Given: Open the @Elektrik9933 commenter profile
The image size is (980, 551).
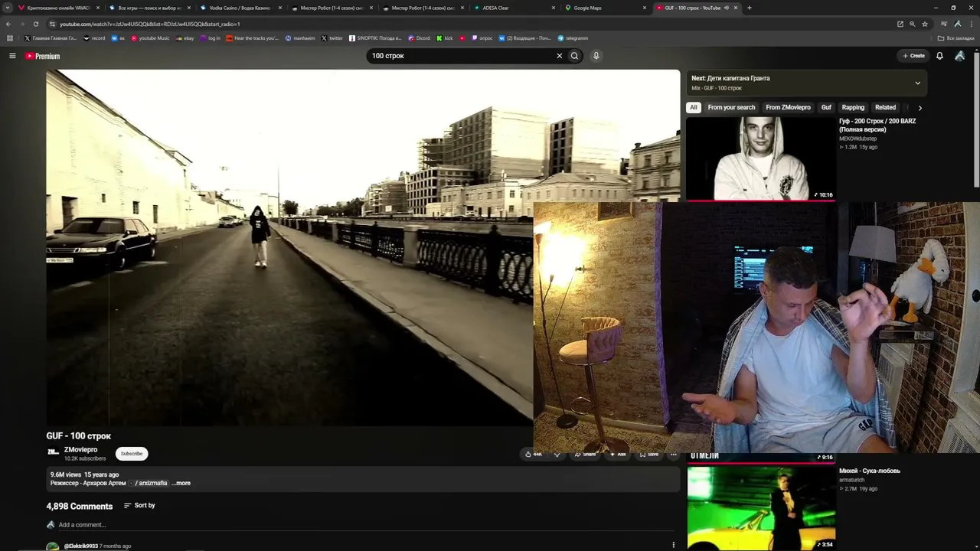Looking at the screenshot, I should tap(81, 546).
